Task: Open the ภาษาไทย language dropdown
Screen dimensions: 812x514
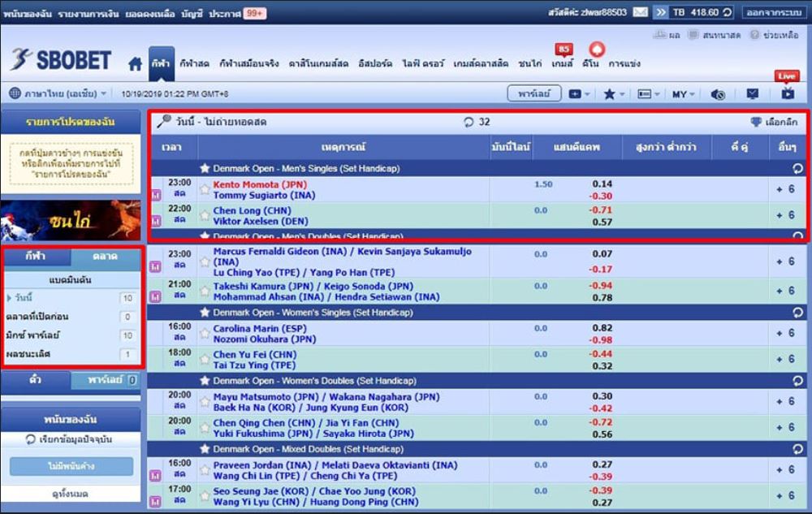Action: tap(58, 93)
